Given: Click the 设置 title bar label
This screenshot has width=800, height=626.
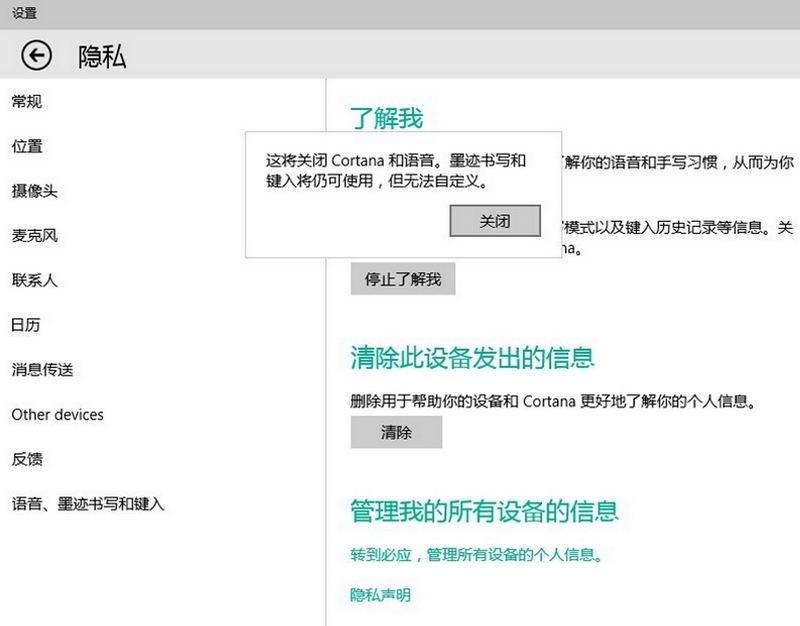Looking at the screenshot, I should coord(22,13).
